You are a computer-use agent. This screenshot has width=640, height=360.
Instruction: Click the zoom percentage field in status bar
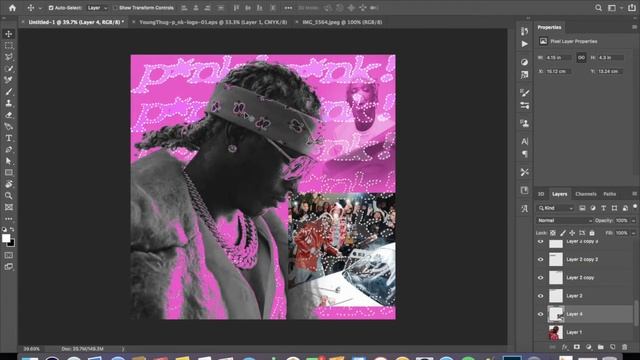coord(31,349)
